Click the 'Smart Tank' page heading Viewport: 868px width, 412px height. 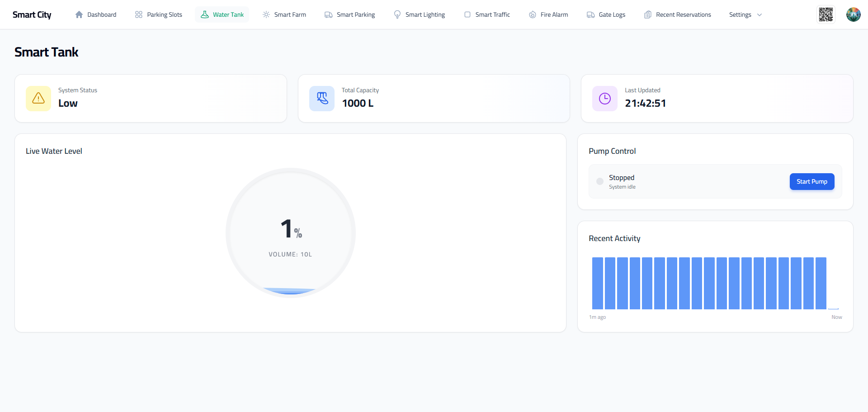[x=47, y=52]
